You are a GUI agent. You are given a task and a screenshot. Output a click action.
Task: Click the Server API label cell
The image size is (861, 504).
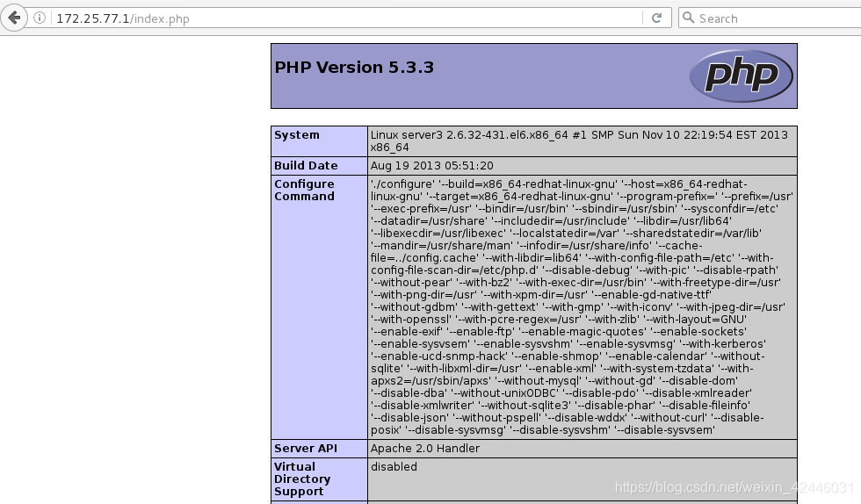click(319, 449)
